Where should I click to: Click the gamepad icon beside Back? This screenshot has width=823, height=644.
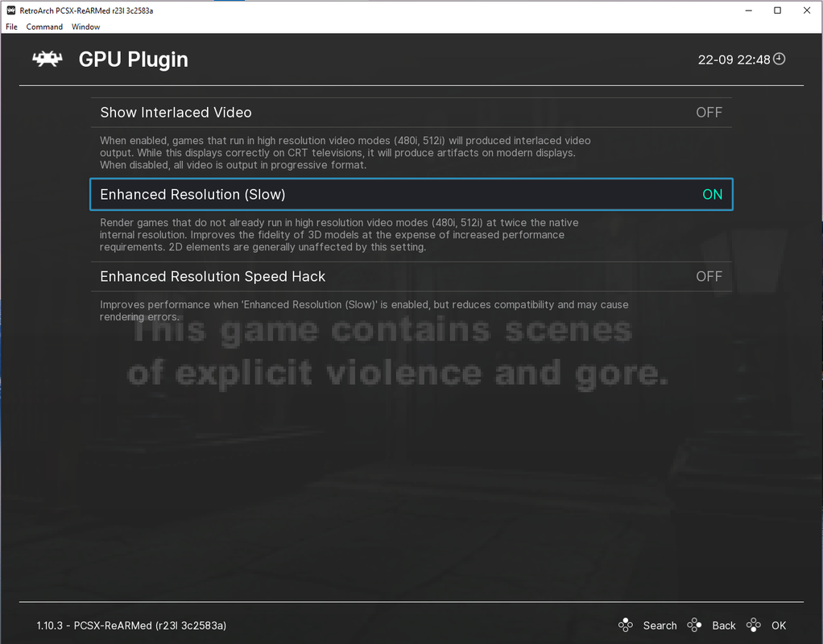(x=694, y=625)
